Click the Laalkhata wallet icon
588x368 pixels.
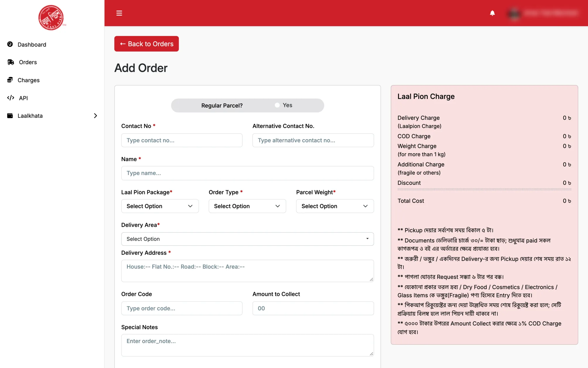[10, 116]
